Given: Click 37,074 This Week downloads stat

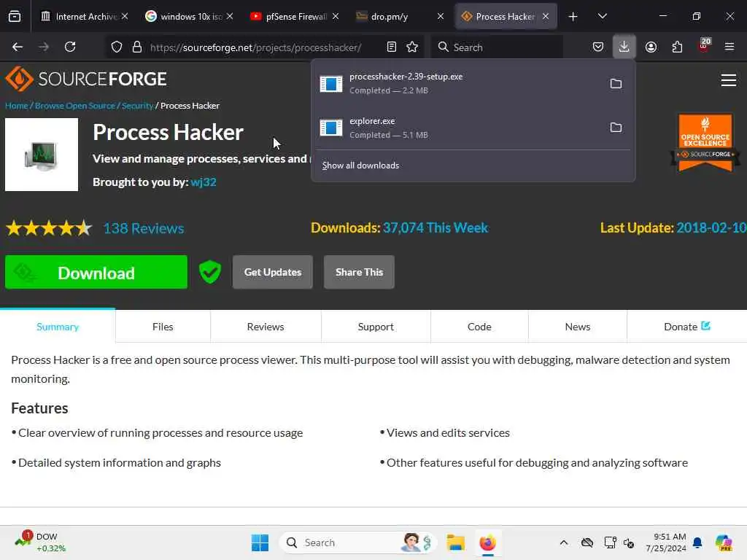Looking at the screenshot, I should [x=436, y=227].
